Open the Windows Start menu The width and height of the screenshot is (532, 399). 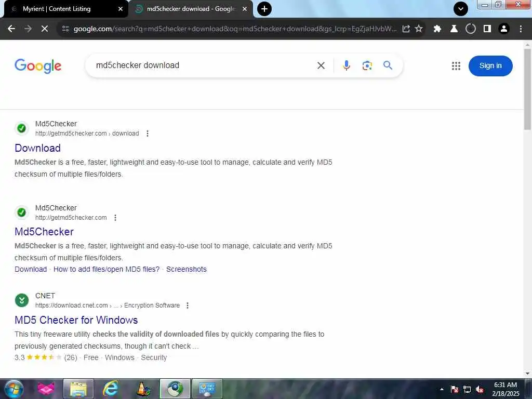(14, 389)
